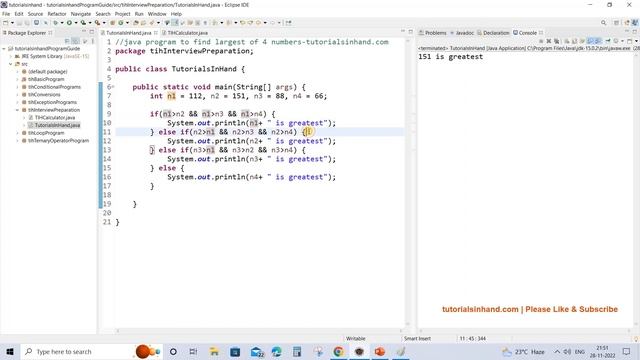640x360 pixels.
Task: Select tihTernaryOperatorProgram package
Action: point(58,141)
